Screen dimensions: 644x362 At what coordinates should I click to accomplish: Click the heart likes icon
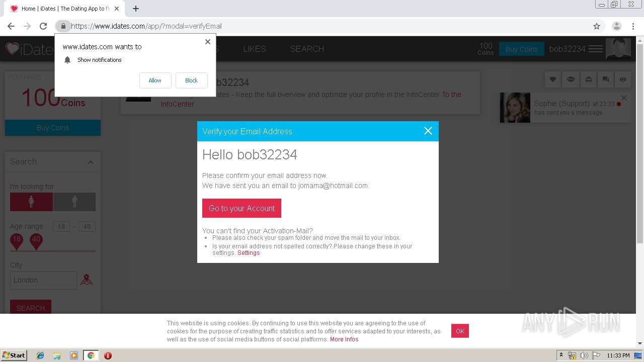553,79
